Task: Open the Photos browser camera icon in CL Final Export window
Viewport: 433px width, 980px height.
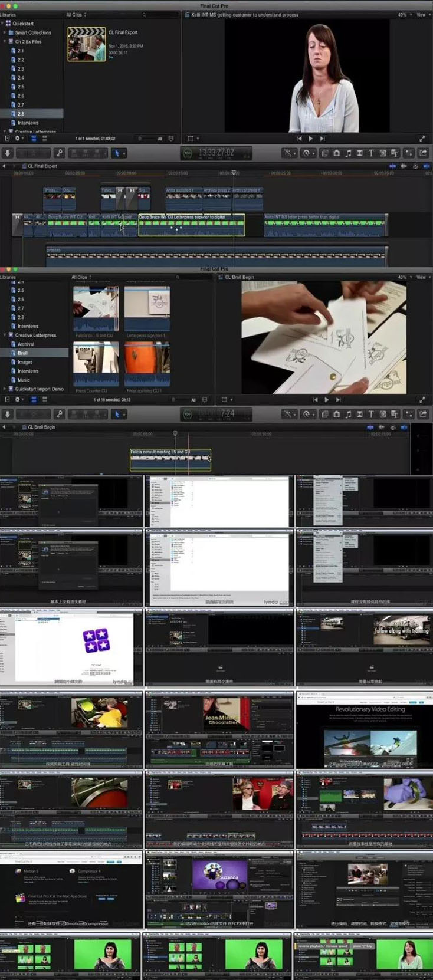Action: [x=336, y=153]
